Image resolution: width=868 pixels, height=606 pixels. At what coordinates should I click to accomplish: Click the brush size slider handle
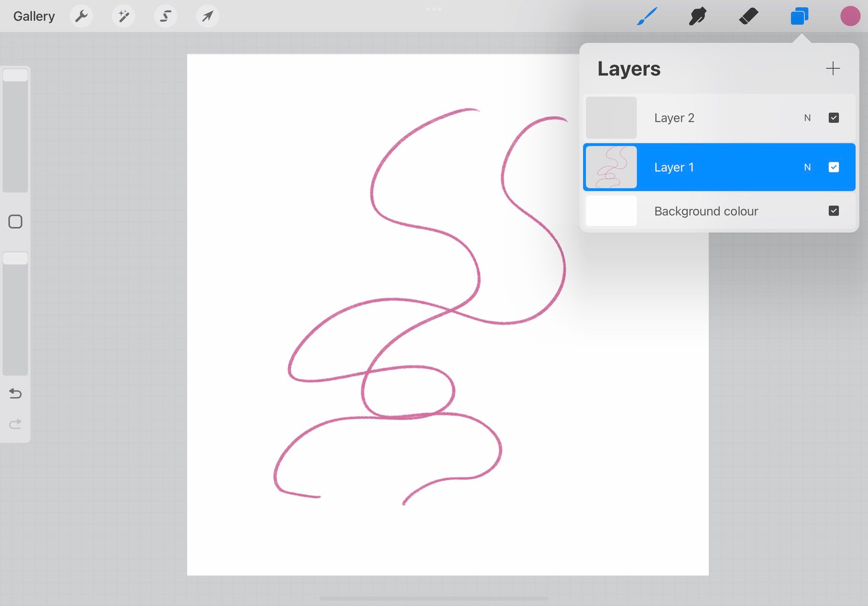(x=15, y=75)
